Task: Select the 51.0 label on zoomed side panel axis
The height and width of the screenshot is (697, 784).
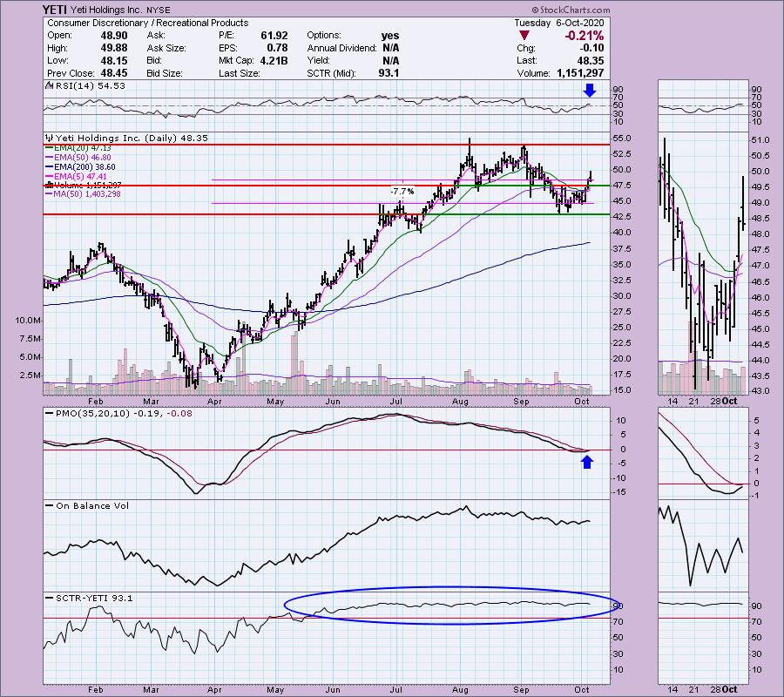Action: point(760,140)
